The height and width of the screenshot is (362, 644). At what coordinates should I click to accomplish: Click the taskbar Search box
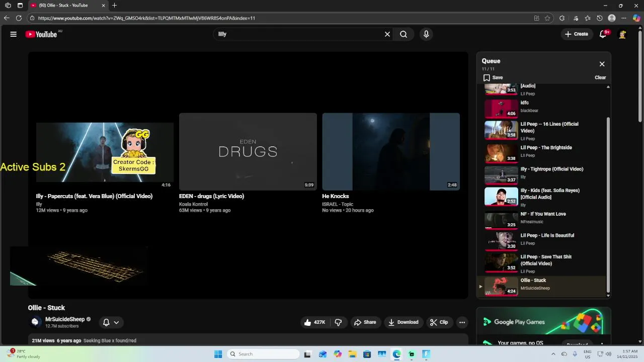click(x=263, y=354)
